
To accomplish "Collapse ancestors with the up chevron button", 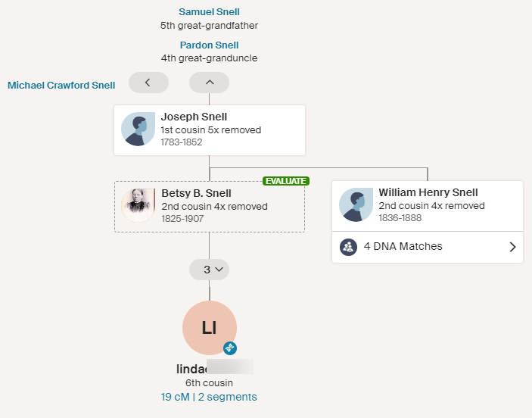I will click(x=210, y=83).
